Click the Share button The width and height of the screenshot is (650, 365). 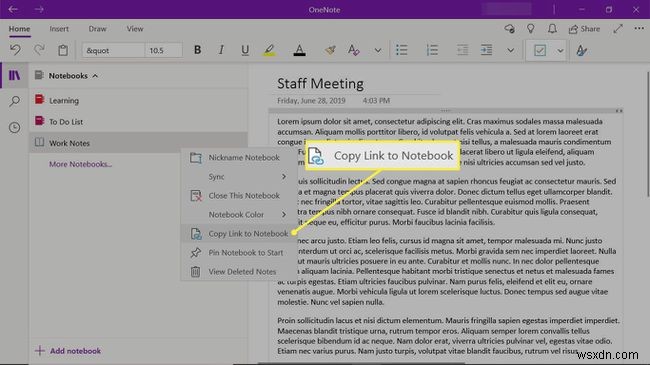pyautogui.click(x=585, y=29)
